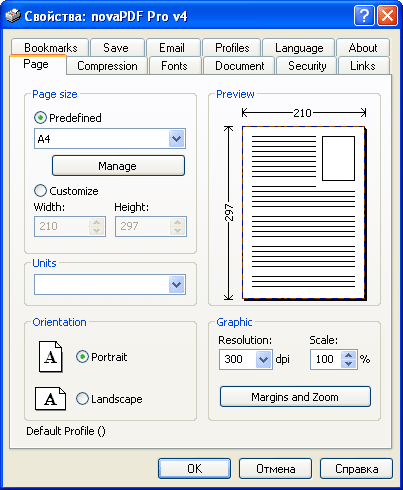Image resolution: width=403 pixels, height=490 pixels.
Task: Go to the Security tab
Action: 307,66
